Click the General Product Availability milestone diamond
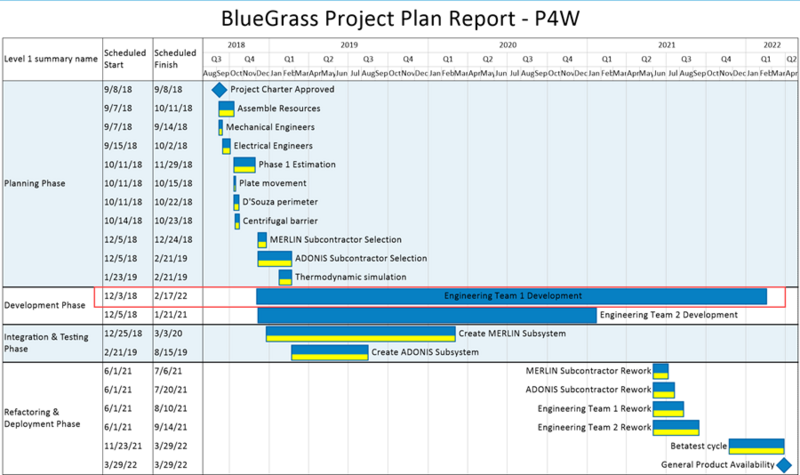The height and width of the screenshot is (475, 800). point(784,465)
